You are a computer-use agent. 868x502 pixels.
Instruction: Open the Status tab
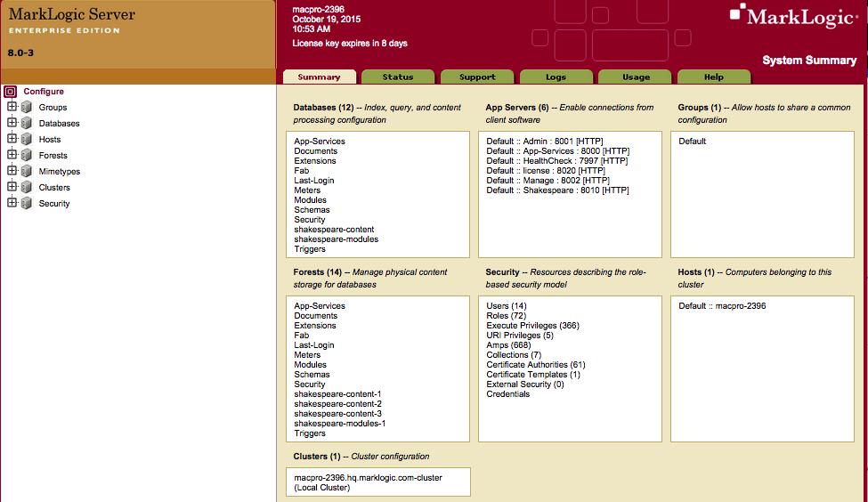[398, 77]
